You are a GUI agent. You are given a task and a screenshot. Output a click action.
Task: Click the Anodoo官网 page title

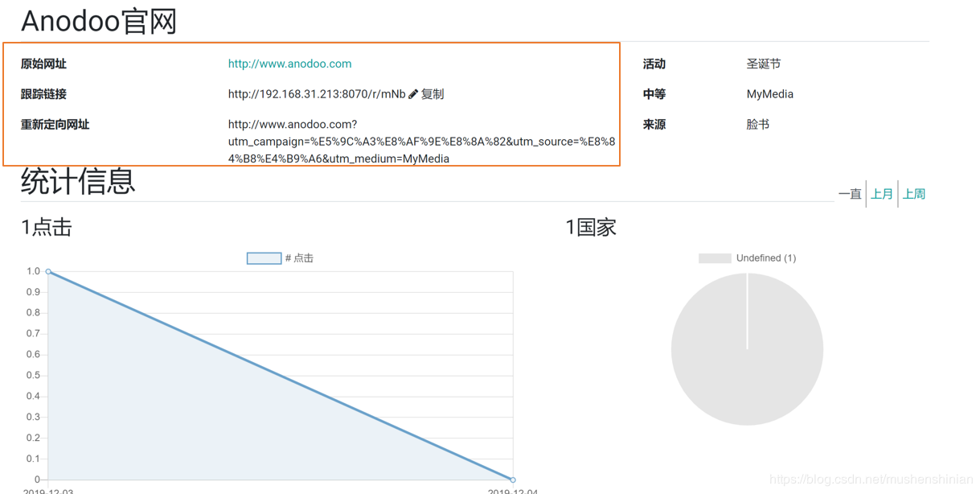(x=99, y=21)
